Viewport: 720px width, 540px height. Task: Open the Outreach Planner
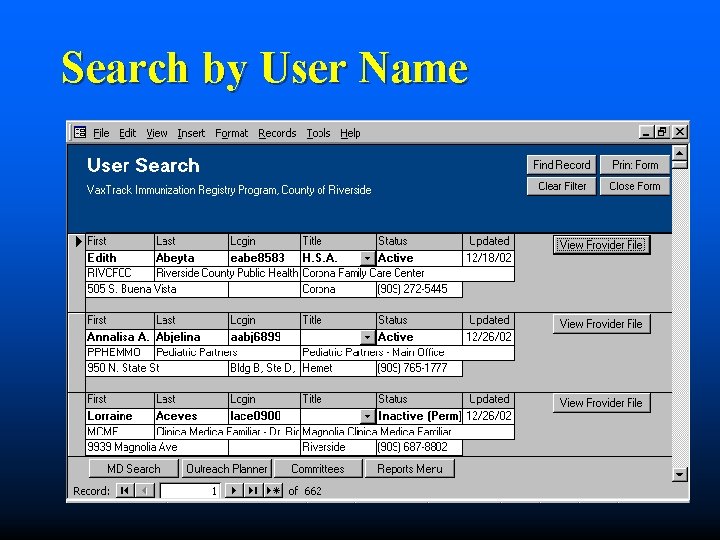click(x=227, y=469)
